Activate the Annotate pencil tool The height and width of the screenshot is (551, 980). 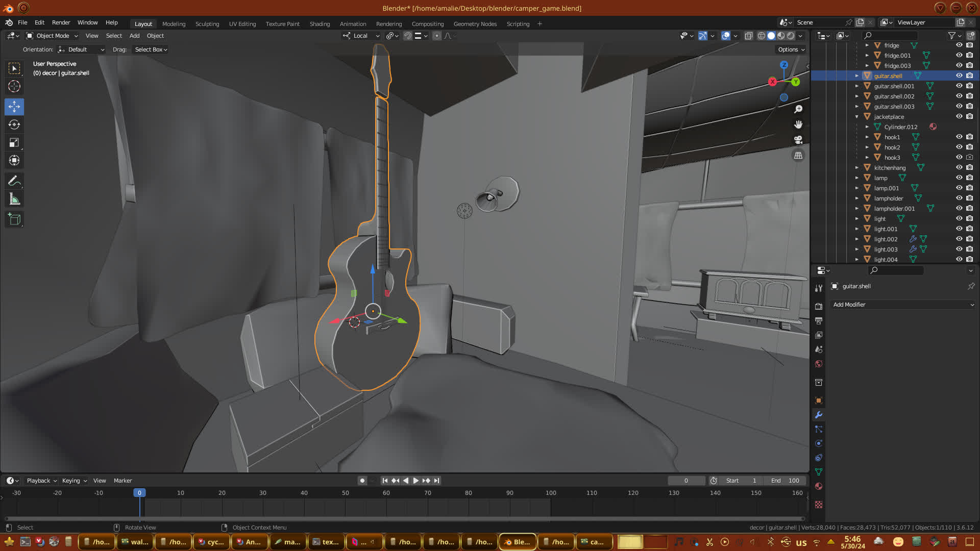click(14, 181)
